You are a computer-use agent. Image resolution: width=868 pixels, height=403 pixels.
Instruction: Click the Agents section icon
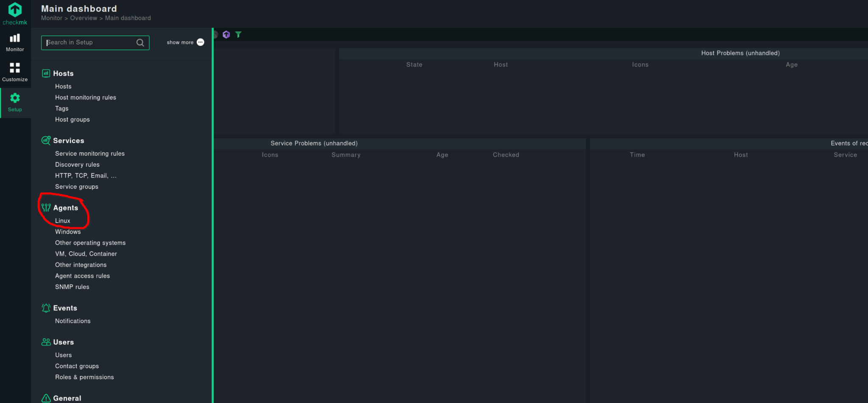[46, 208]
